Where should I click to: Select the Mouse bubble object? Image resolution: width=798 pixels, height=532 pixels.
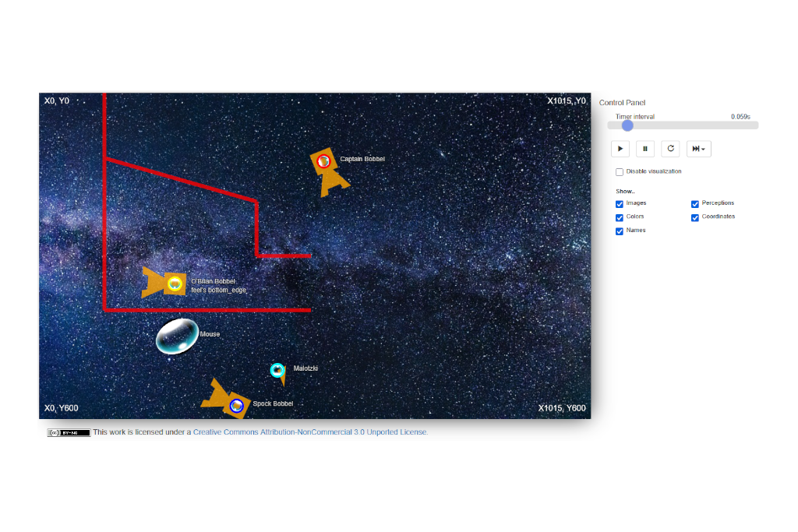pos(177,336)
